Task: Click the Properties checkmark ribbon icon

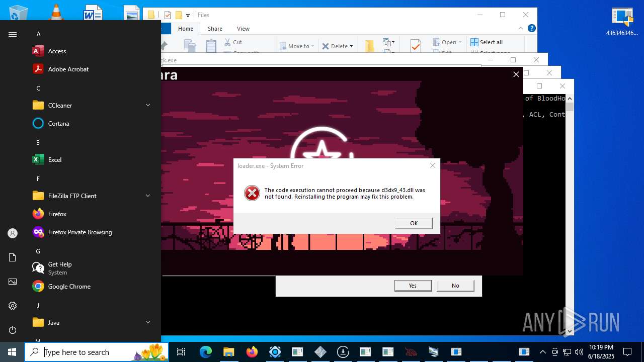Action: pyautogui.click(x=416, y=46)
